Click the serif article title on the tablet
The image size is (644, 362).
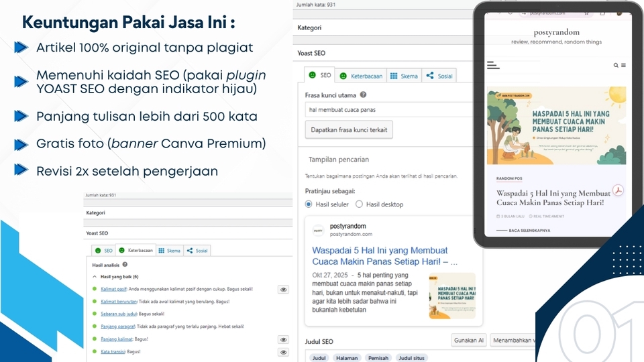553,198
